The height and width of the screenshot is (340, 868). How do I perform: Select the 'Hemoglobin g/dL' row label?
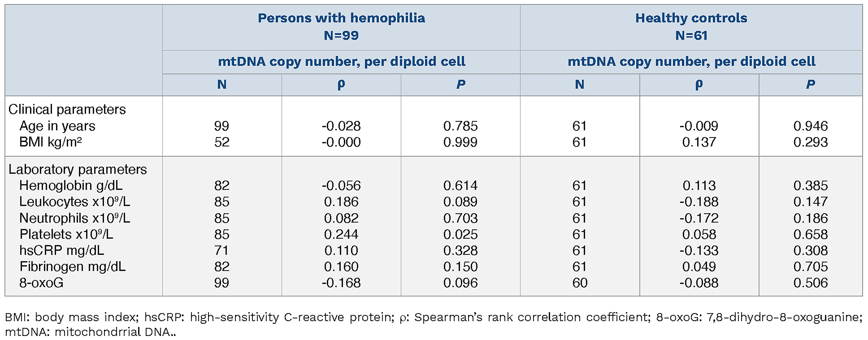(71, 185)
